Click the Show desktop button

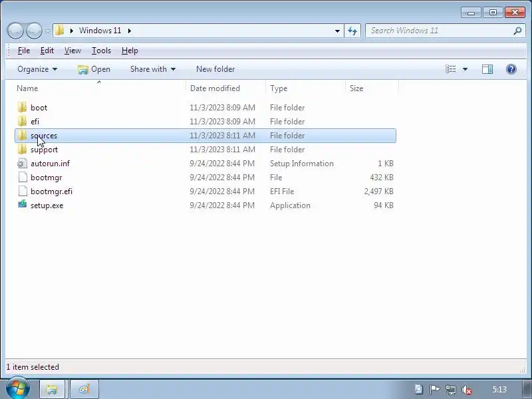[x=528, y=389]
